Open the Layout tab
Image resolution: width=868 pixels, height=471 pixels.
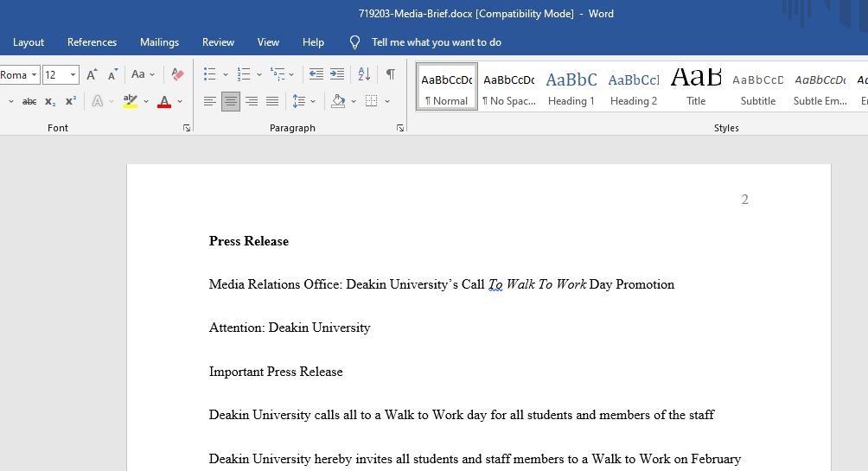(x=29, y=42)
